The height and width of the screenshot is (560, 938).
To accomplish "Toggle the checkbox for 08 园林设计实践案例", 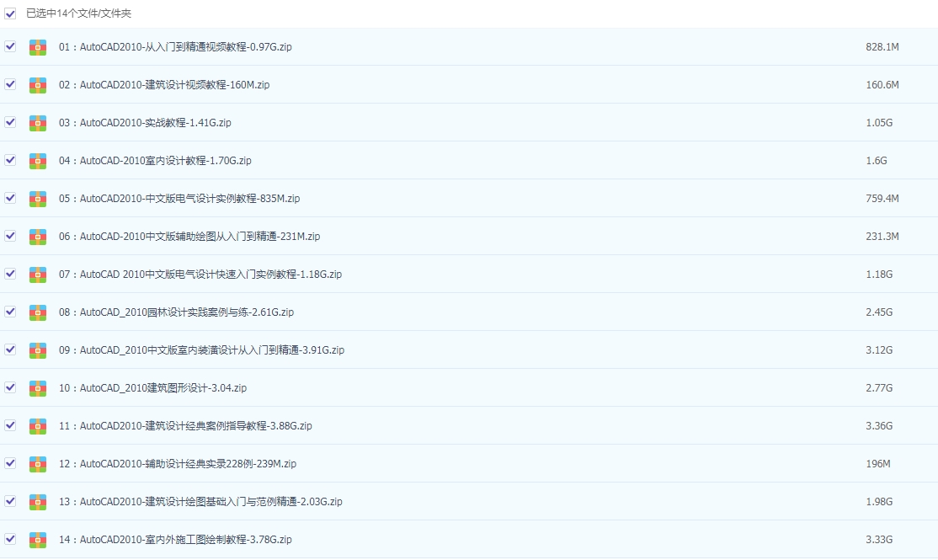I will point(10,312).
